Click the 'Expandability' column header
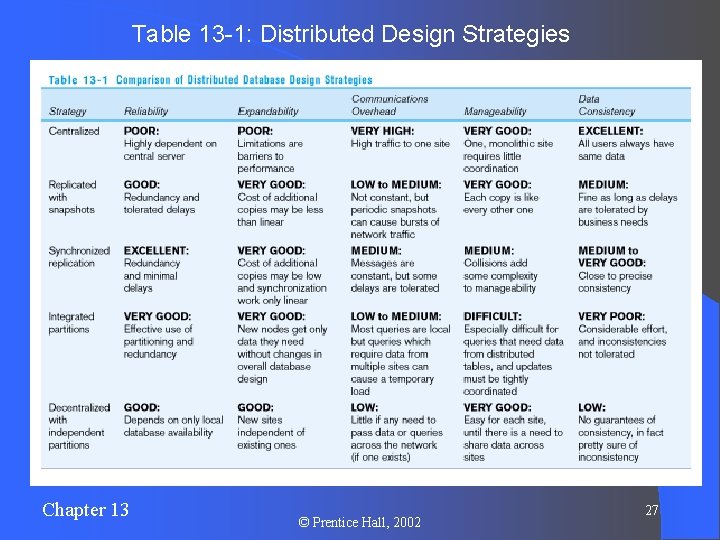 (x=268, y=111)
